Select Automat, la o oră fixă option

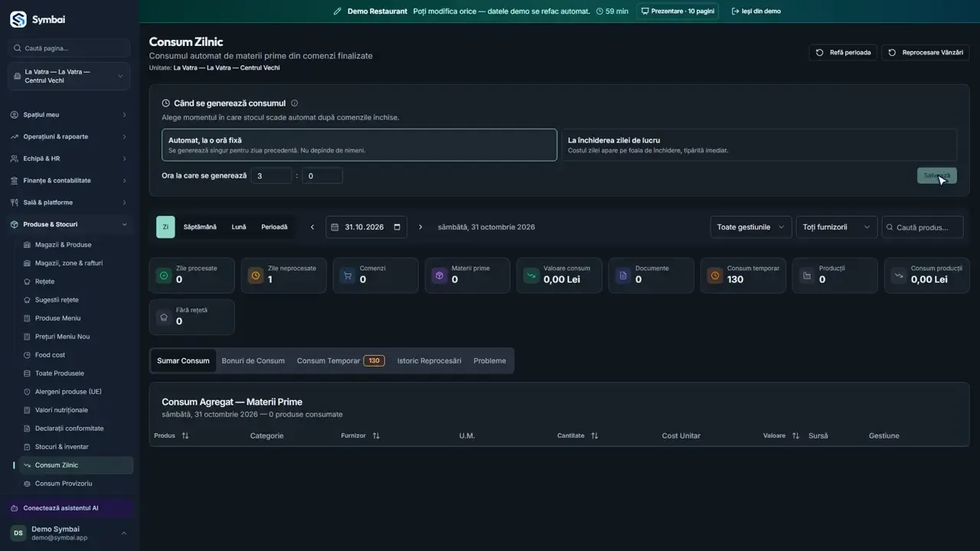tap(359, 145)
